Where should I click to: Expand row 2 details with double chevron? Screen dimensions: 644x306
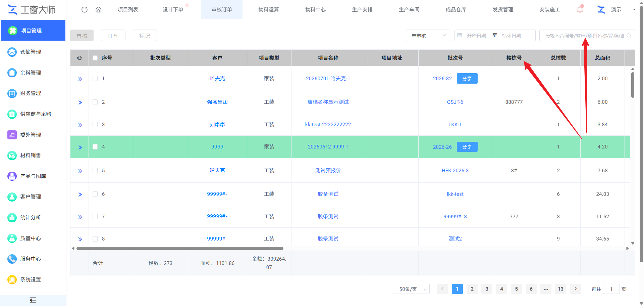80,102
